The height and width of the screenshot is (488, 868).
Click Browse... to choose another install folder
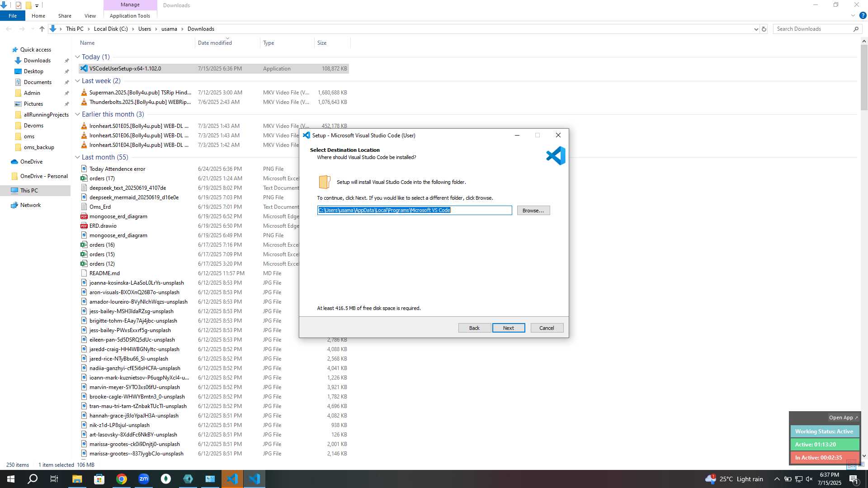pyautogui.click(x=533, y=211)
